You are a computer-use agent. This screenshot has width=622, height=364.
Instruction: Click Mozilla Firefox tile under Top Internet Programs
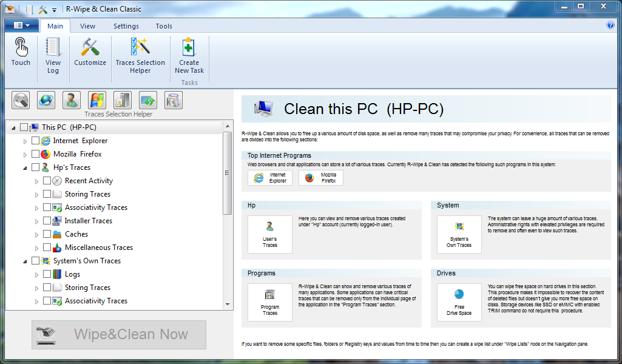[x=320, y=178]
